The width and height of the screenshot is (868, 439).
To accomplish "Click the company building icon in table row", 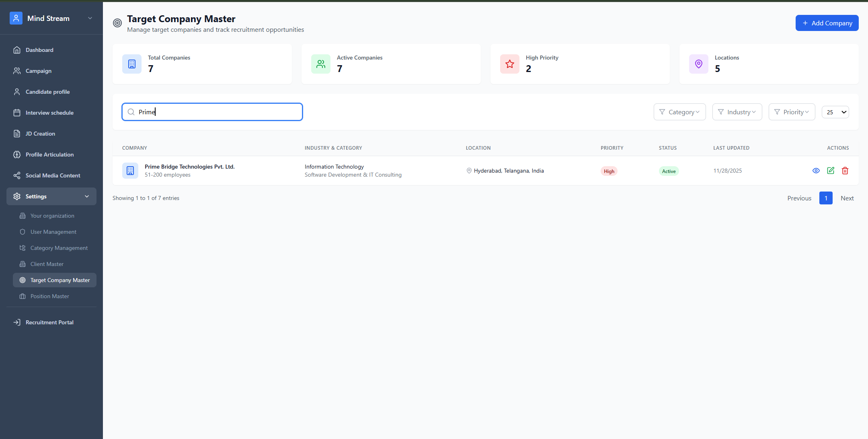I will (x=130, y=171).
